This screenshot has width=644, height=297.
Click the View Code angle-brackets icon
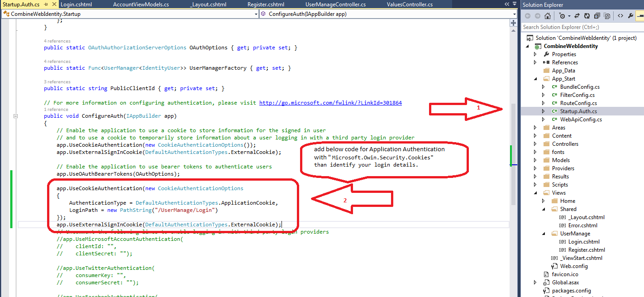pos(620,16)
